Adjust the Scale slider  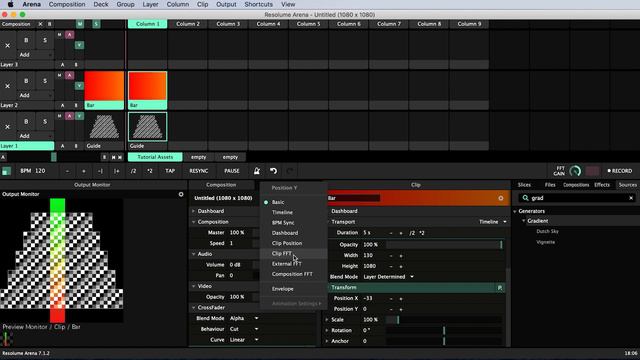coord(444,320)
